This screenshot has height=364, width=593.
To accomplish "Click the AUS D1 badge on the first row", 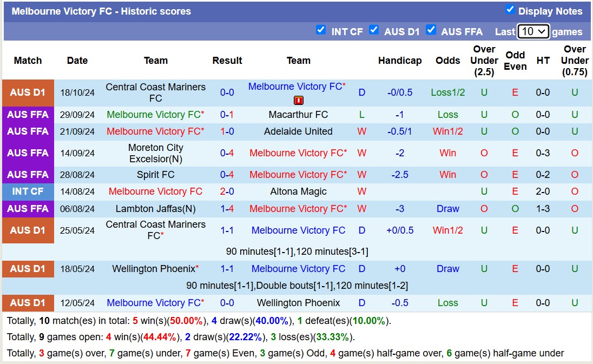I will click(x=28, y=92).
